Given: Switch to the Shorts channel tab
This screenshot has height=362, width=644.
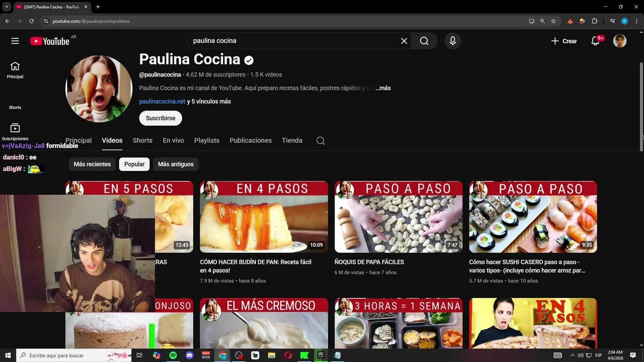Looking at the screenshot, I should tap(142, 140).
